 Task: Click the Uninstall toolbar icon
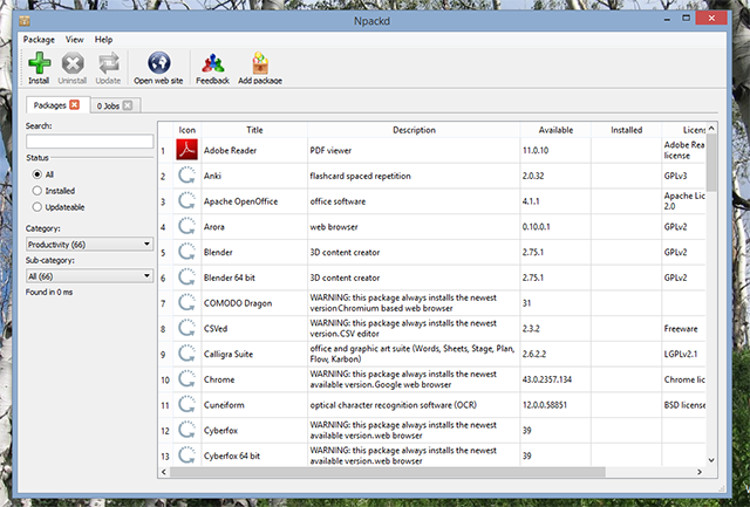73,63
